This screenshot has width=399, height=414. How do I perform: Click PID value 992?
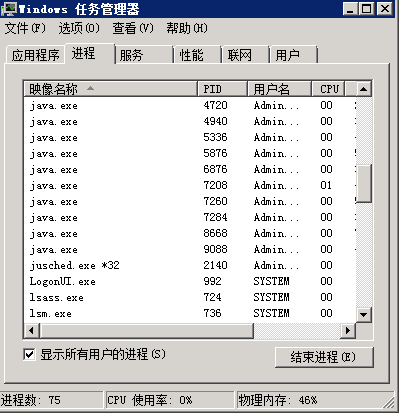212,281
